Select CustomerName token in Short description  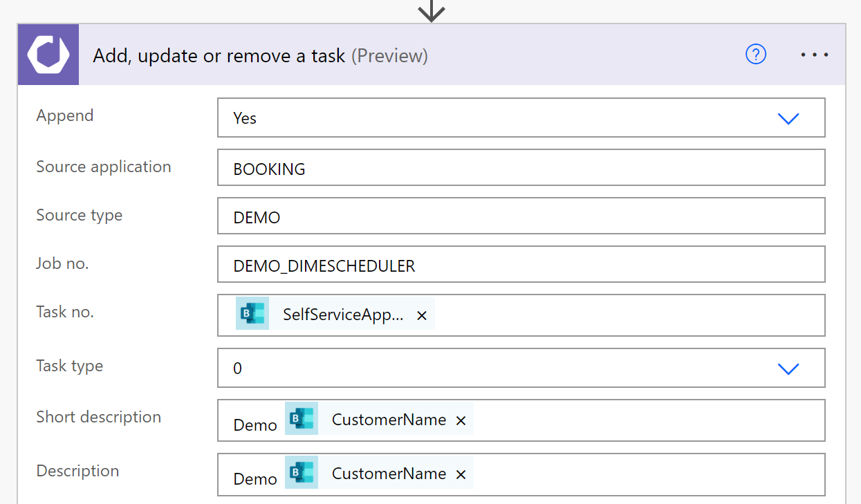(x=389, y=420)
